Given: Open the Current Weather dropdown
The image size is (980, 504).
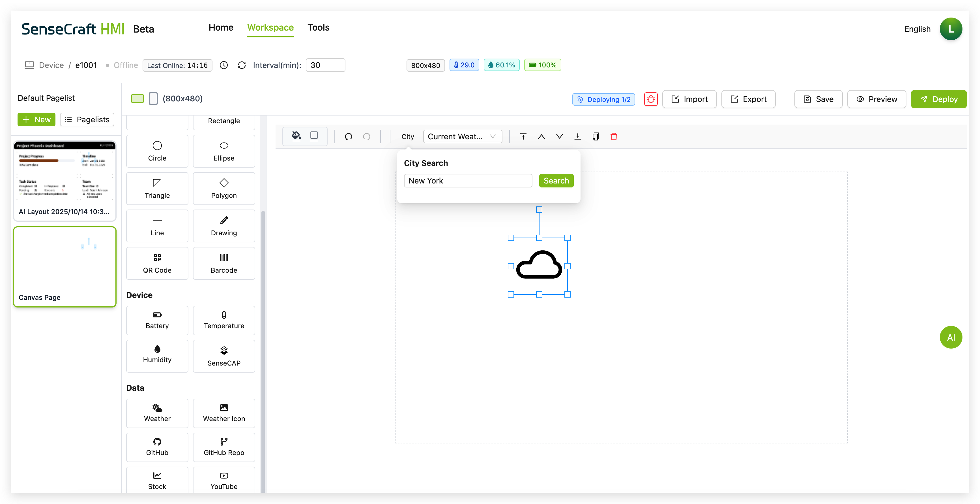Looking at the screenshot, I should coord(462,137).
